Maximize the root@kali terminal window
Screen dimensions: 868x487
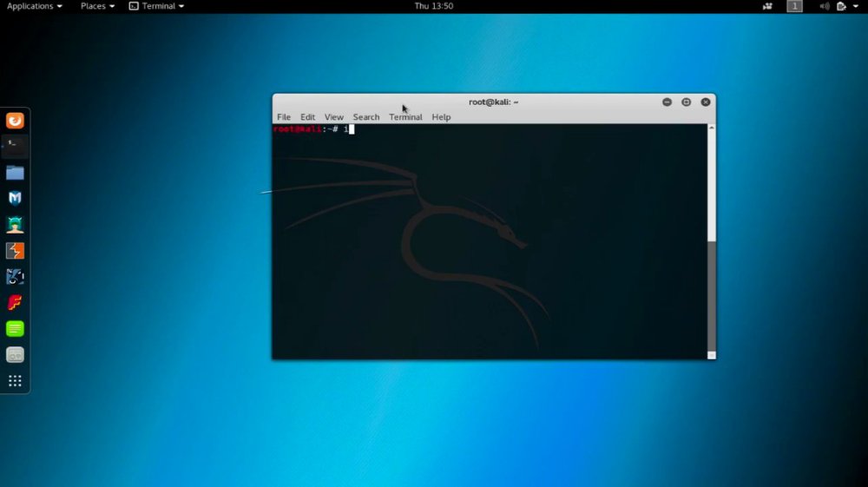pyautogui.click(x=687, y=102)
